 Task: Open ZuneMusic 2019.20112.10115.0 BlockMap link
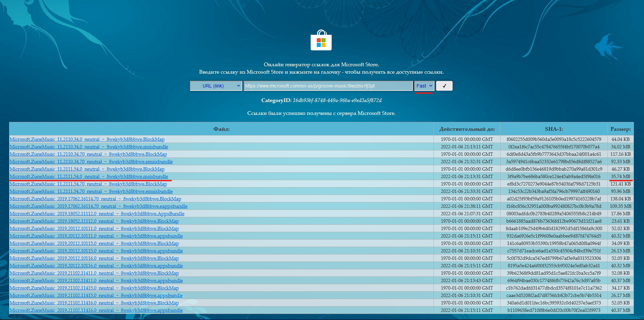[x=94, y=243]
